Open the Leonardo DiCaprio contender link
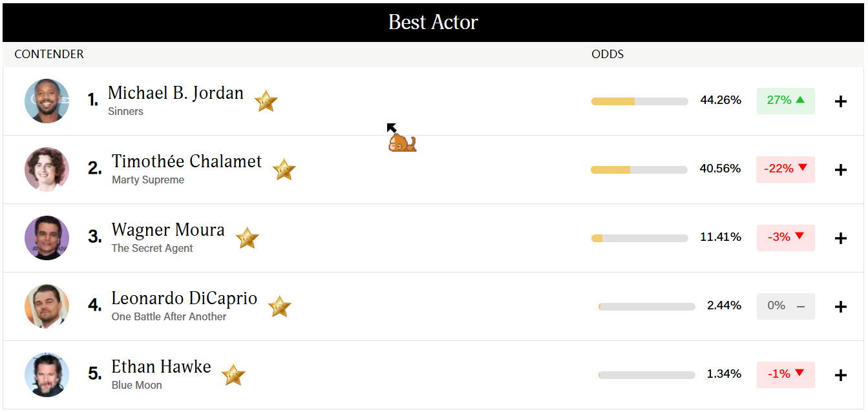The width and height of the screenshot is (868, 412). click(x=184, y=298)
